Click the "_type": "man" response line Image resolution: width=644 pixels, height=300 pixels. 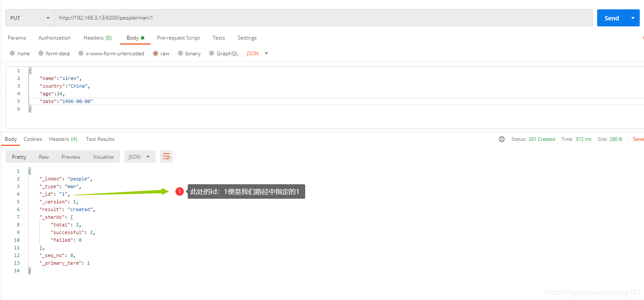pyautogui.click(x=60, y=186)
